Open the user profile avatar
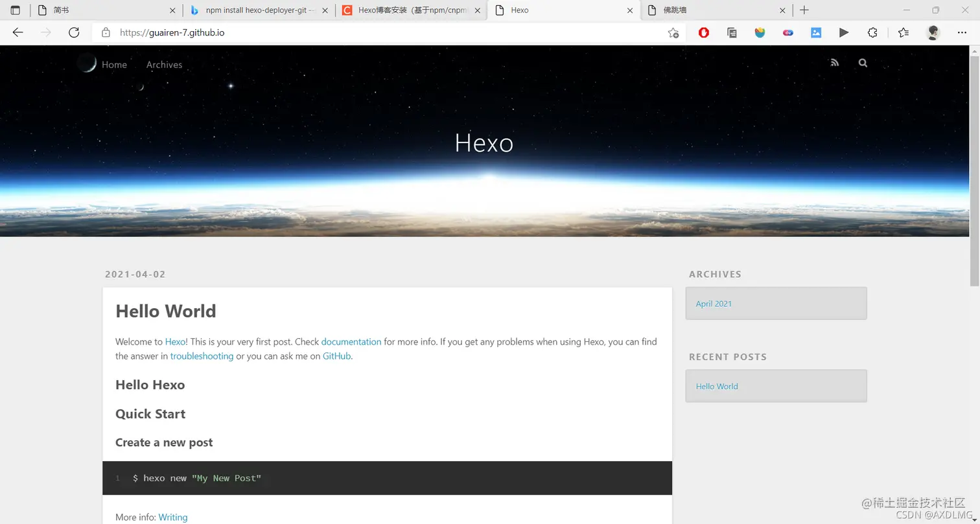This screenshot has width=980, height=524. tap(933, 32)
